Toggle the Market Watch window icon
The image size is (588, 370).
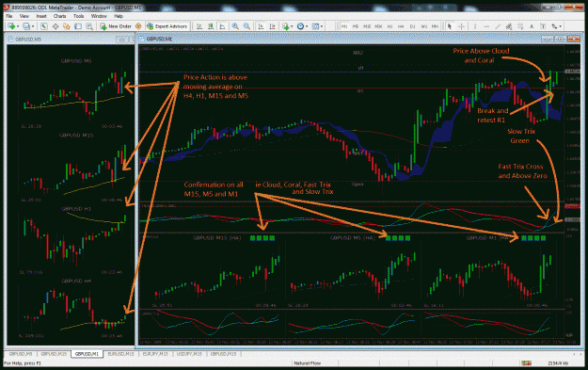tap(44, 26)
